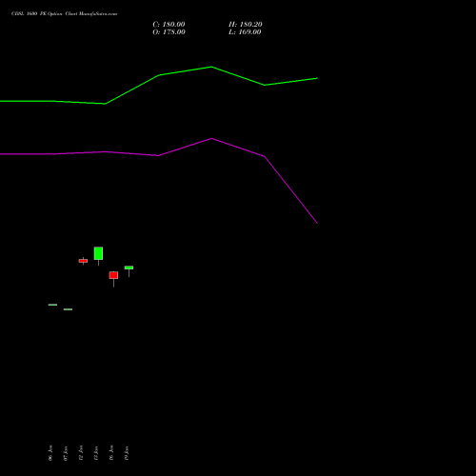476x476 pixels.
Task: Click the low value "L: 169.00"
Action: [245, 32]
